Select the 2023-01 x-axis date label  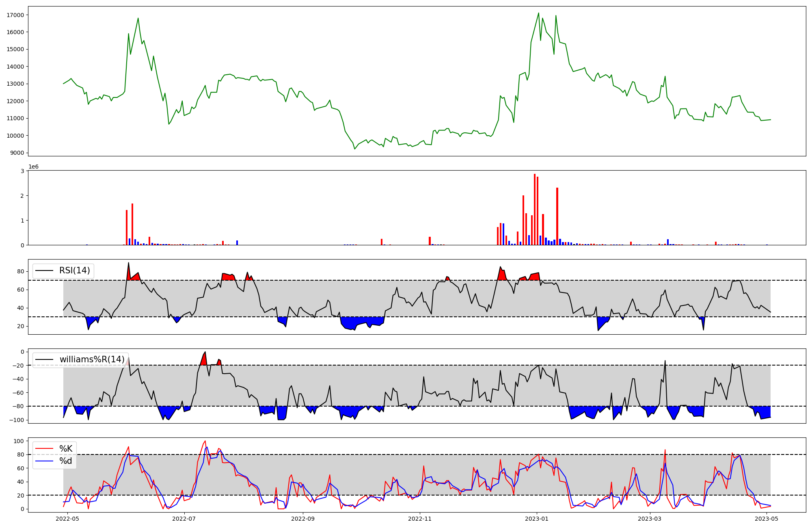tap(537, 519)
